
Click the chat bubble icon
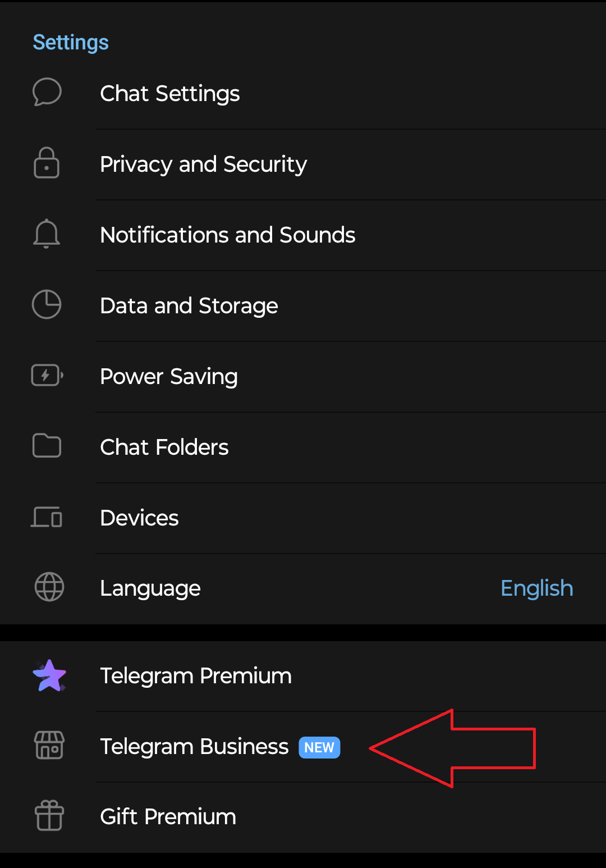[x=47, y=92]
